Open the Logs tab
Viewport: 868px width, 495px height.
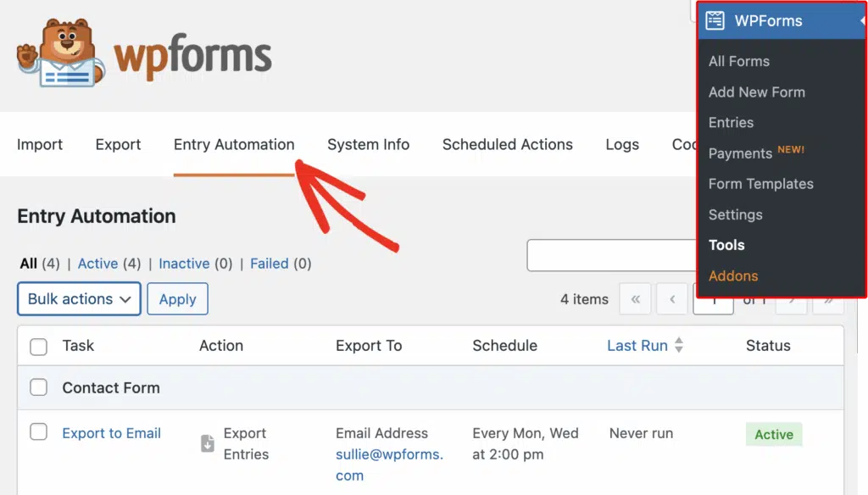[x=622, y=144]
